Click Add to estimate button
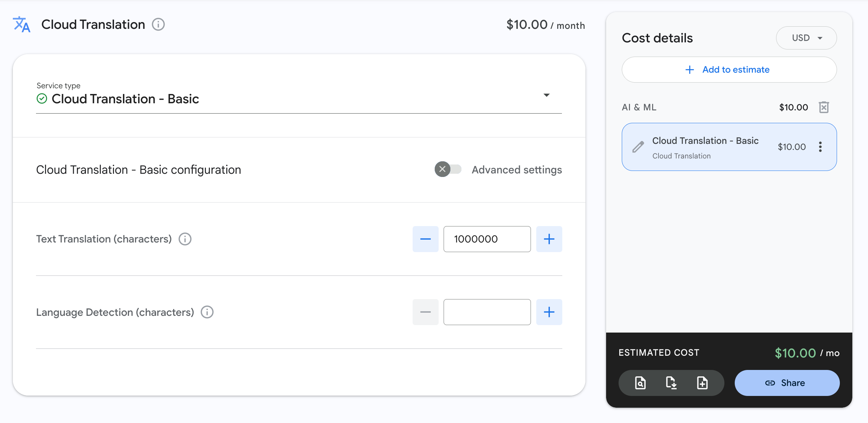The height and width of the screenshot is (423, 868). click(729, 69)
